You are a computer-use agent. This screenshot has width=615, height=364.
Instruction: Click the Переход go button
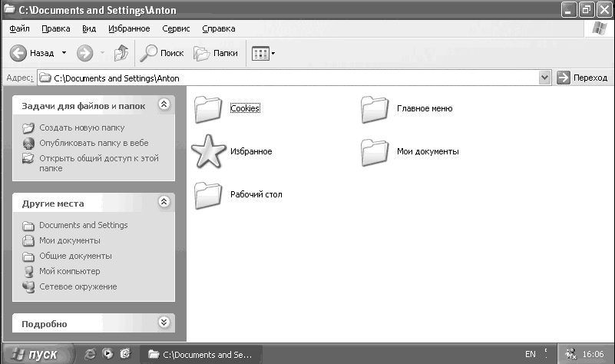(582, 78)
